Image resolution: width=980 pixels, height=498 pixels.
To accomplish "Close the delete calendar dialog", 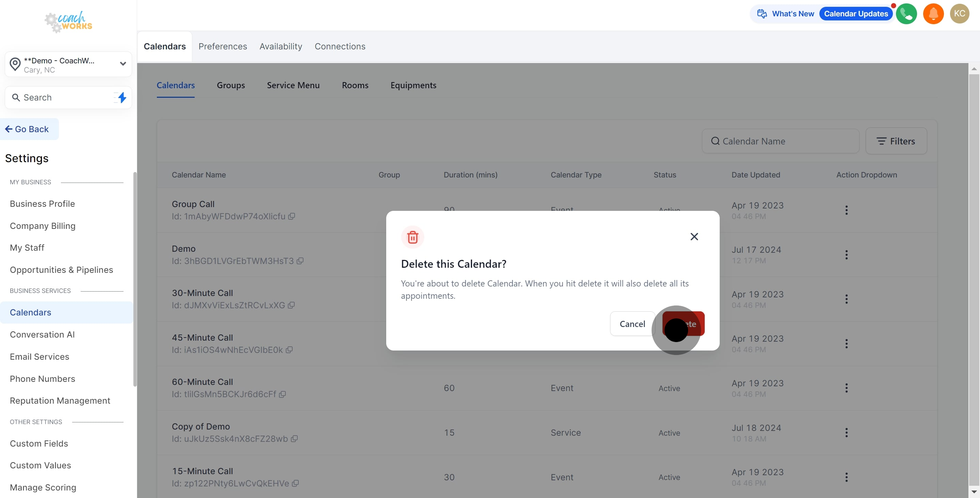I will click(x=694, y=237).
